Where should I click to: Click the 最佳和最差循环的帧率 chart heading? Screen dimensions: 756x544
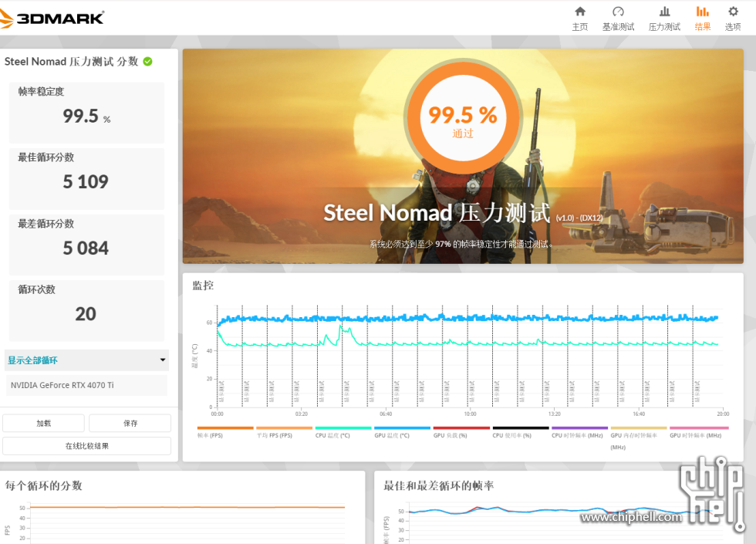pos(439,485)
